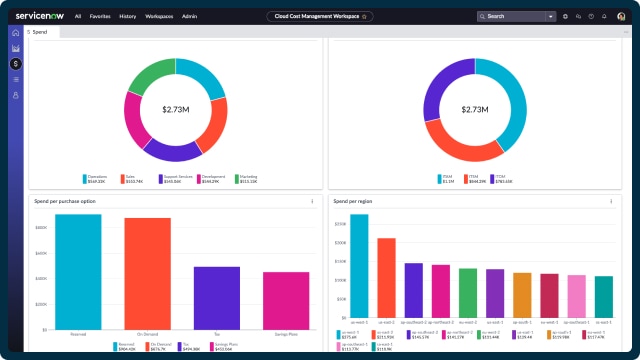
Task: Open the user profile avatar
Action: (x=621, y=16)
